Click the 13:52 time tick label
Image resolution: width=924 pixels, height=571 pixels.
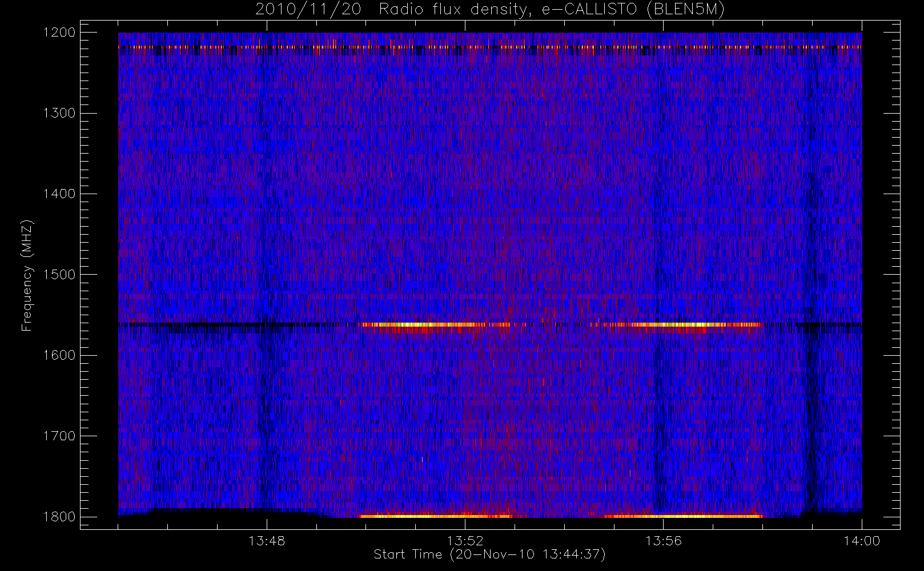click(x=465, y=541)
